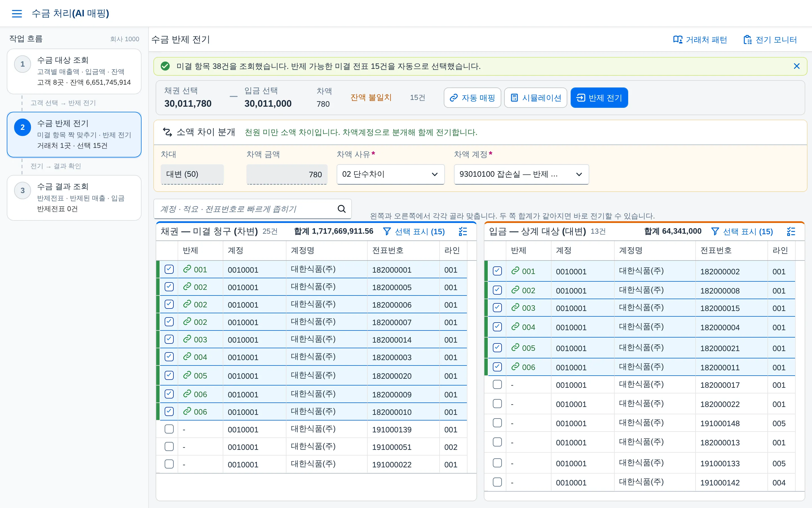
Task: Click select-all list icon in 채권 panel header
Action: (x=463, y=231)
